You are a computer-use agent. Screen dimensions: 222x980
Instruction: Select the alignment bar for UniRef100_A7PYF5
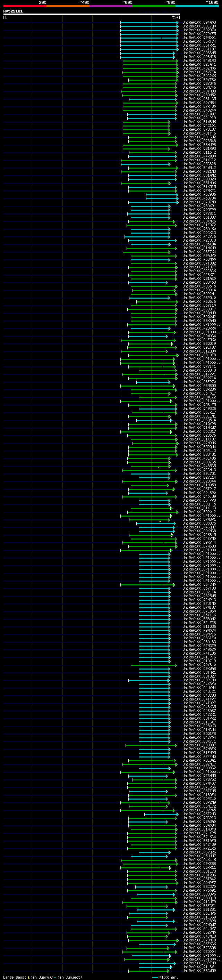tap(149, 34)
